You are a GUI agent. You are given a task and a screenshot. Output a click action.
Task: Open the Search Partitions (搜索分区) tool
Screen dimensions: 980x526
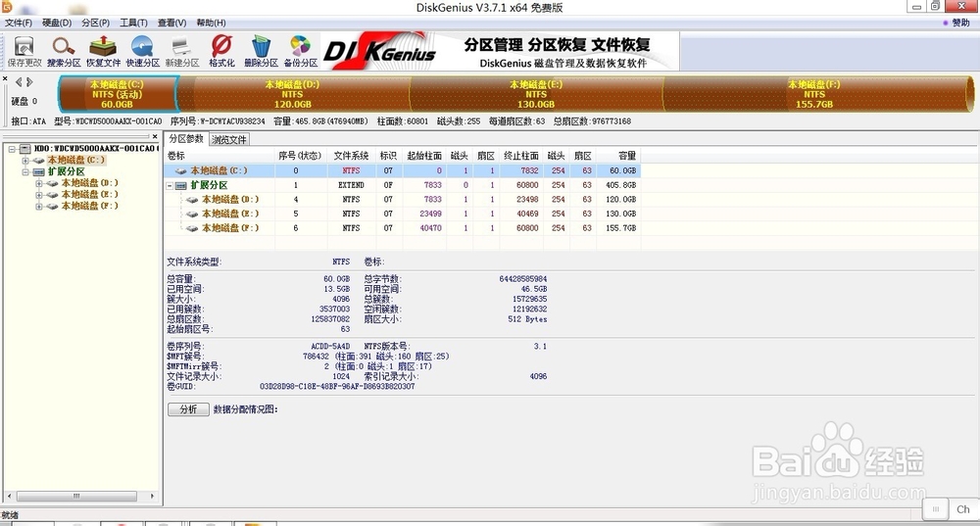64,51
